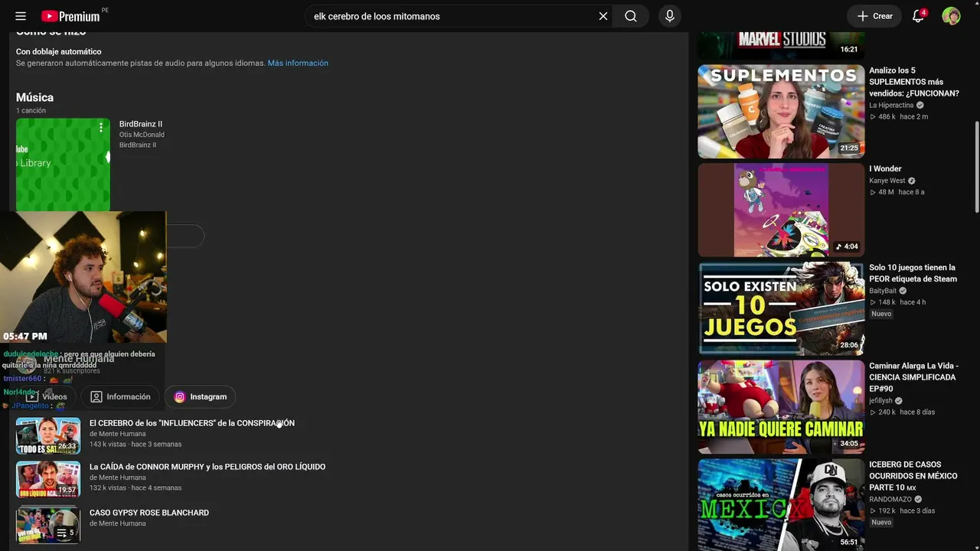Open the BirdBrainz II song cover
Image resolution: width=980 pixels, height=551 pixels.
tap(63, 165)
